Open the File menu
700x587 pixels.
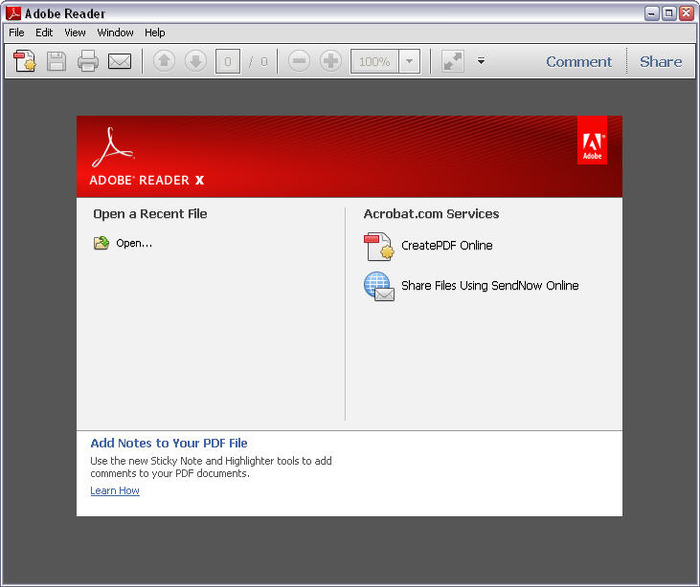(x=17, y=33)
